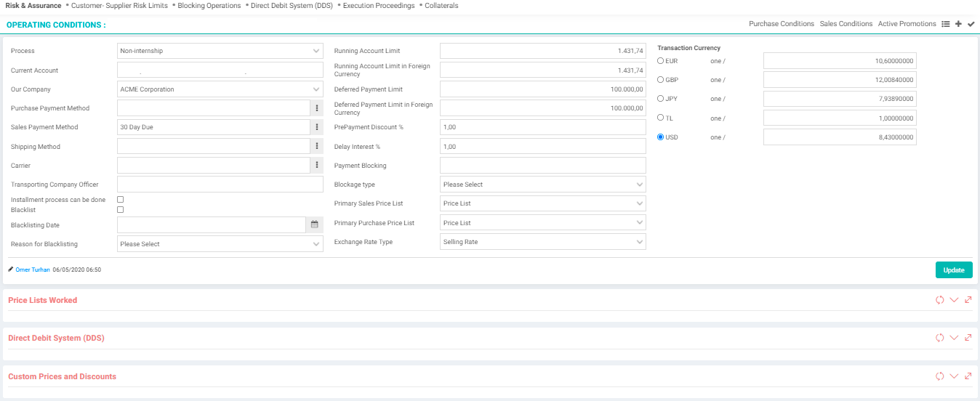The height and width of the screenshot is (401, 980).
Task: Click the Blacklisting Date input field
Action: pyautogui.click(x=212, y=224)
